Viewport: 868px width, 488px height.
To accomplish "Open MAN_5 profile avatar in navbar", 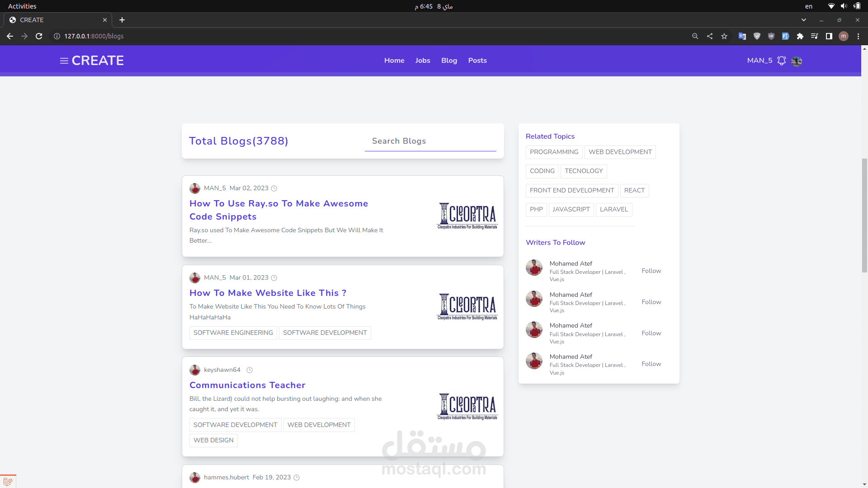I will (797, 61).
